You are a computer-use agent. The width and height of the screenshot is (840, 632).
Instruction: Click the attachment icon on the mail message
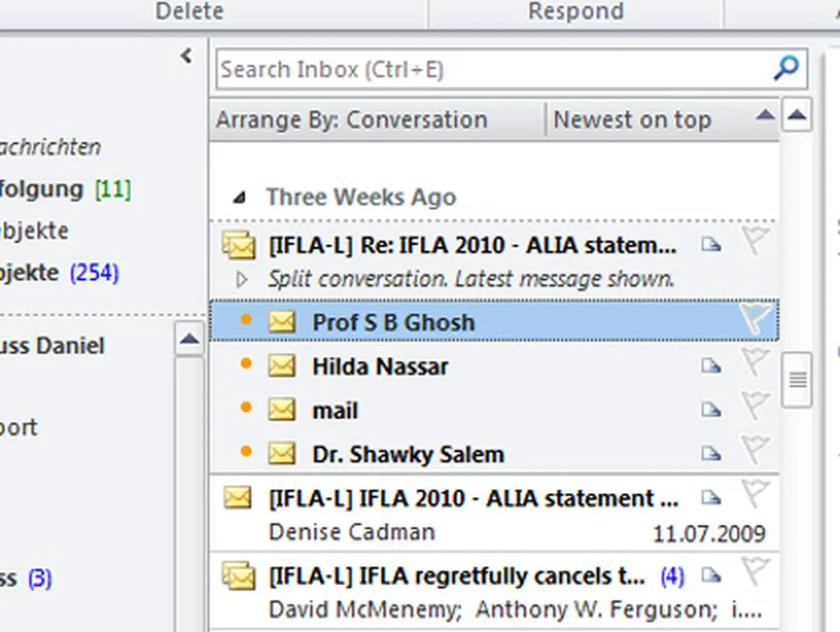tap(713, 409)
